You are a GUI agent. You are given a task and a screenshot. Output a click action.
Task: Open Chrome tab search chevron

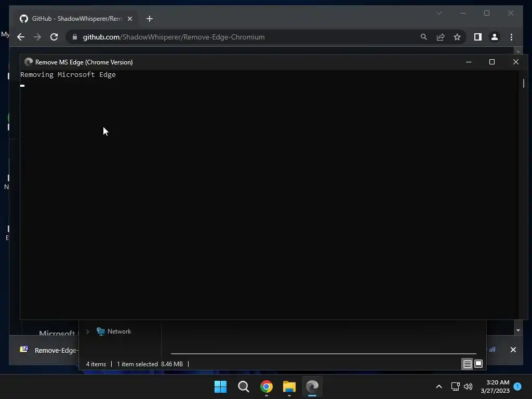[439, 13]
